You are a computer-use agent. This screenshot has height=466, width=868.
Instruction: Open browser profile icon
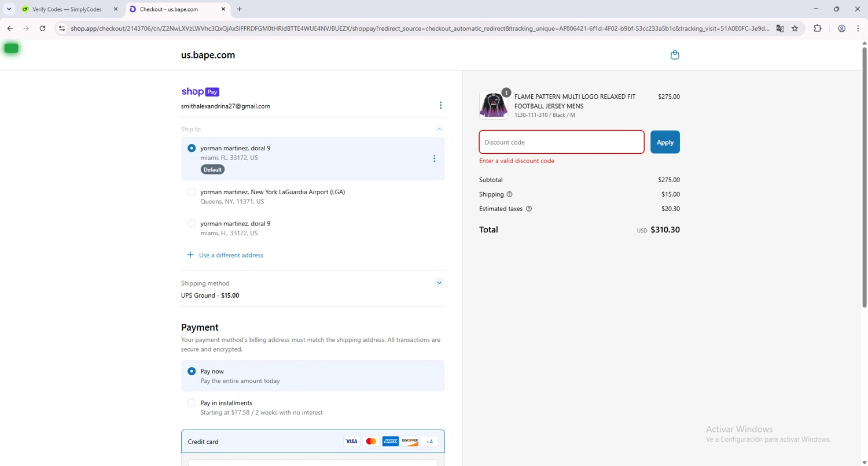tap(841, 28)
